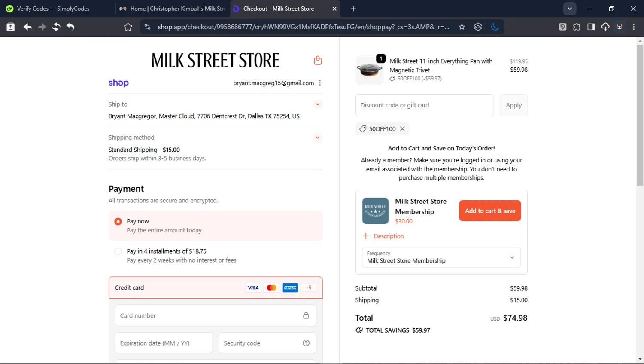This screenshot has height=364, width=644.
Task: Focus the Card number field
Action: [x=216, y=315]
